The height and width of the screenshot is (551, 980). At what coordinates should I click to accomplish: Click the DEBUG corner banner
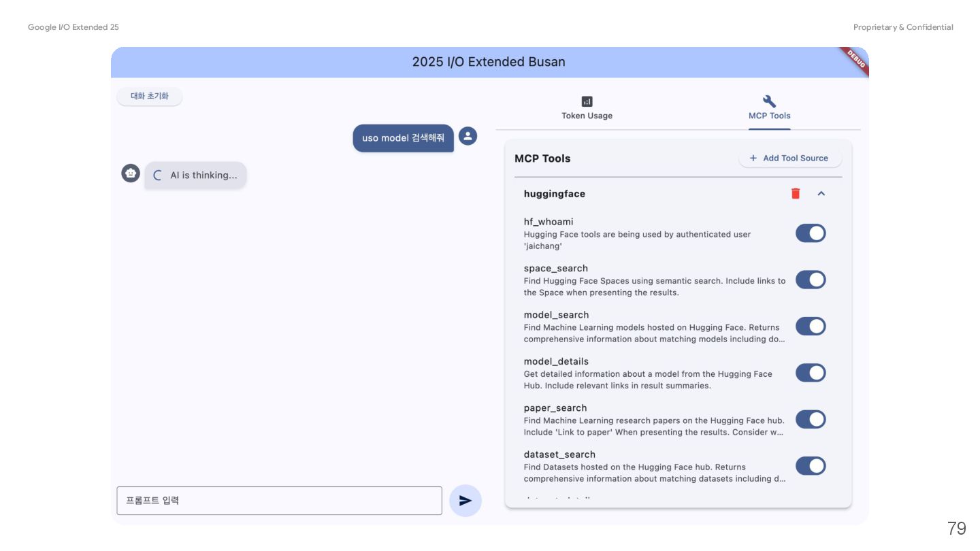855,60
